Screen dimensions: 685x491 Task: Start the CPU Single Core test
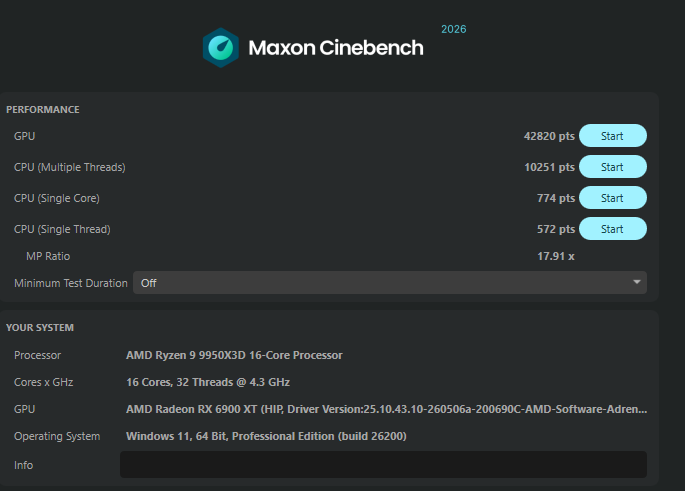tap(612, 198)
